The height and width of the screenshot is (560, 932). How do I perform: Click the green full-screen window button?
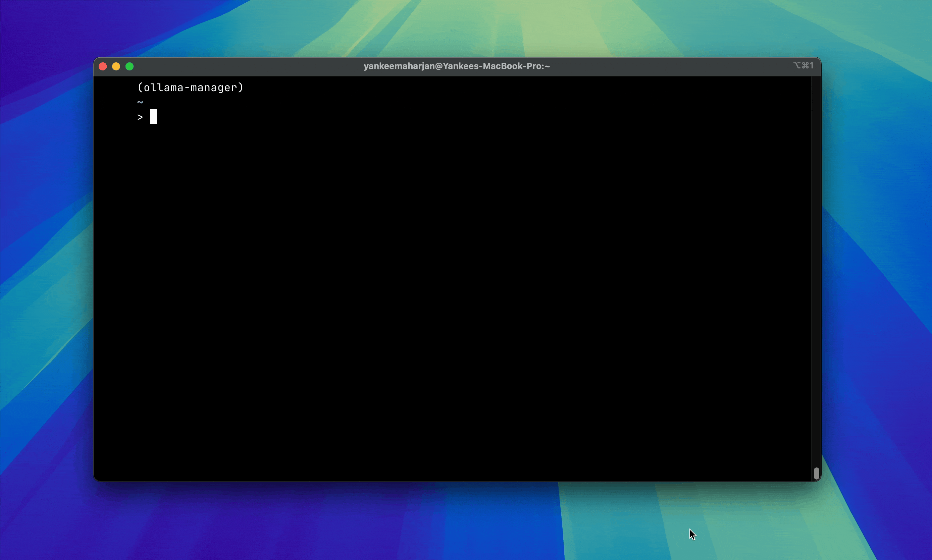click(x=130, y=66)
